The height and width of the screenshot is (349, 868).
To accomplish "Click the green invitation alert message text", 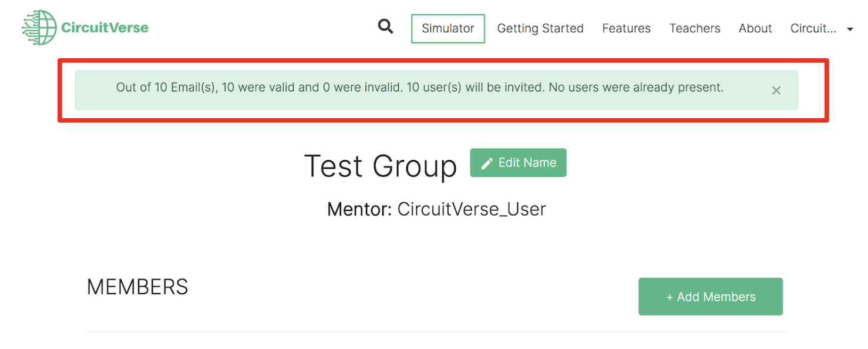I will click(x=419, y=88).
